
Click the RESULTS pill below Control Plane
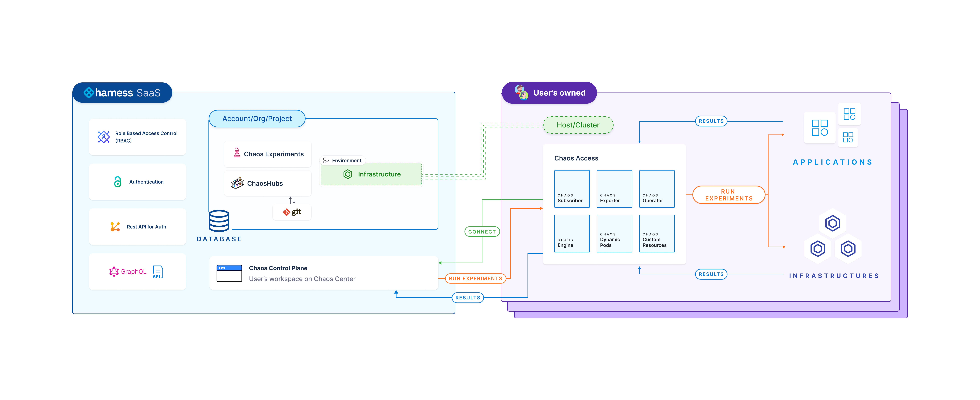point(468,298)
